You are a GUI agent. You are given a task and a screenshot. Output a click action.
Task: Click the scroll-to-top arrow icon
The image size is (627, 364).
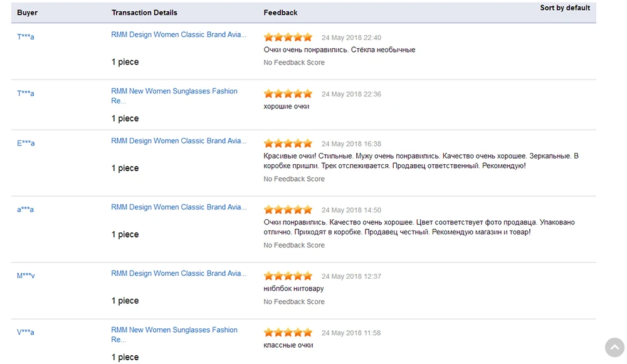point(614,348)
